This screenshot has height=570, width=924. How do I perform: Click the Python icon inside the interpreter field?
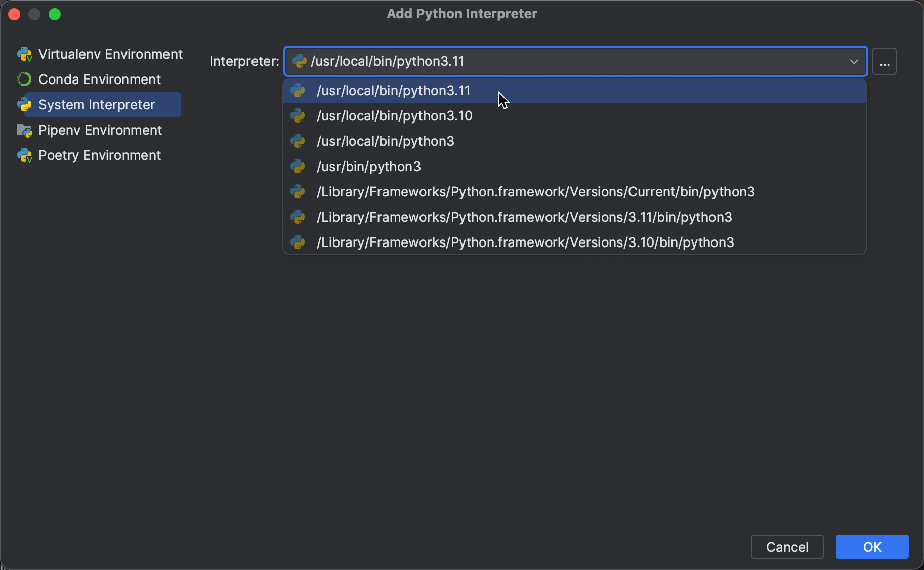click(x=299, y=61)
